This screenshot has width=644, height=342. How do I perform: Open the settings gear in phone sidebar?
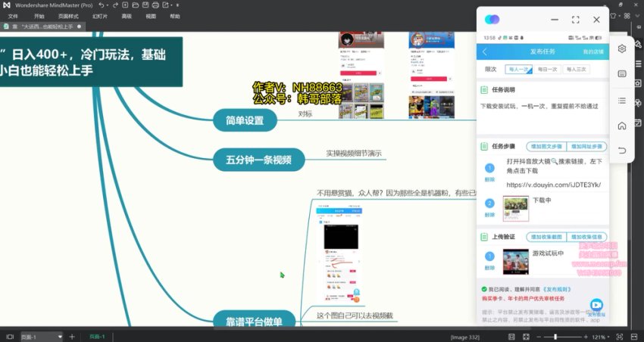[621, 48]
